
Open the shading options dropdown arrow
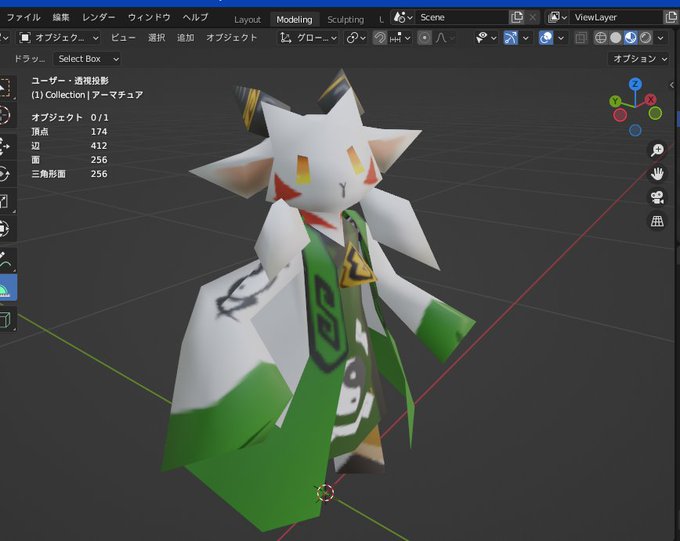point(660,39)
